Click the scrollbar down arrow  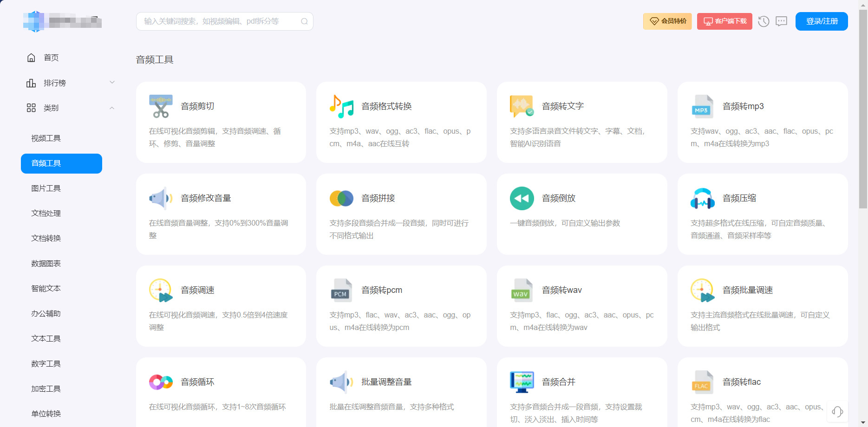[x=863, y=422]
